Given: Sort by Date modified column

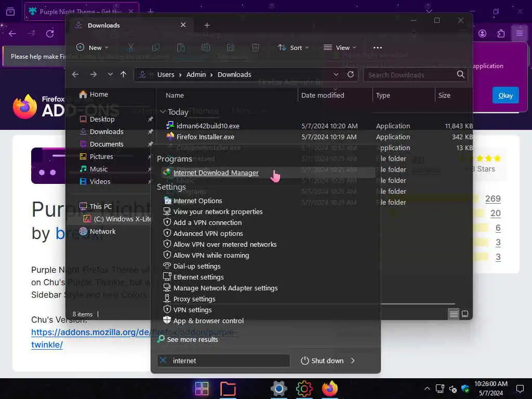Looking at the screenshot, I should (x=323, y=96).
